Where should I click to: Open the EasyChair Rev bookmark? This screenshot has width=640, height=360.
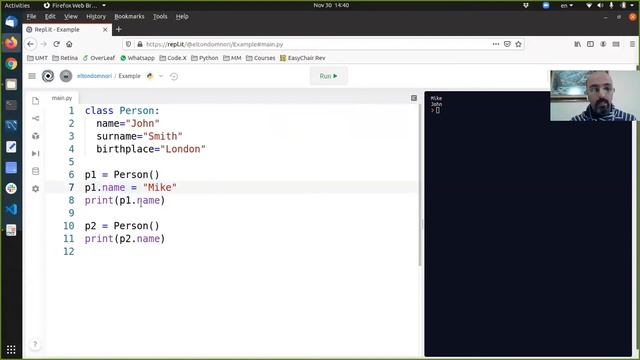[x=302, y=58]
